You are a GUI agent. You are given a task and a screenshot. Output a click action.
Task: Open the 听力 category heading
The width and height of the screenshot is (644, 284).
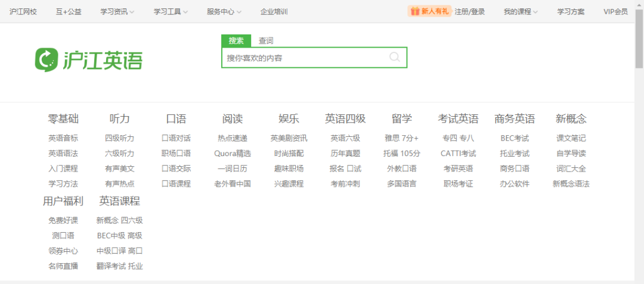(x=119, y=119)
